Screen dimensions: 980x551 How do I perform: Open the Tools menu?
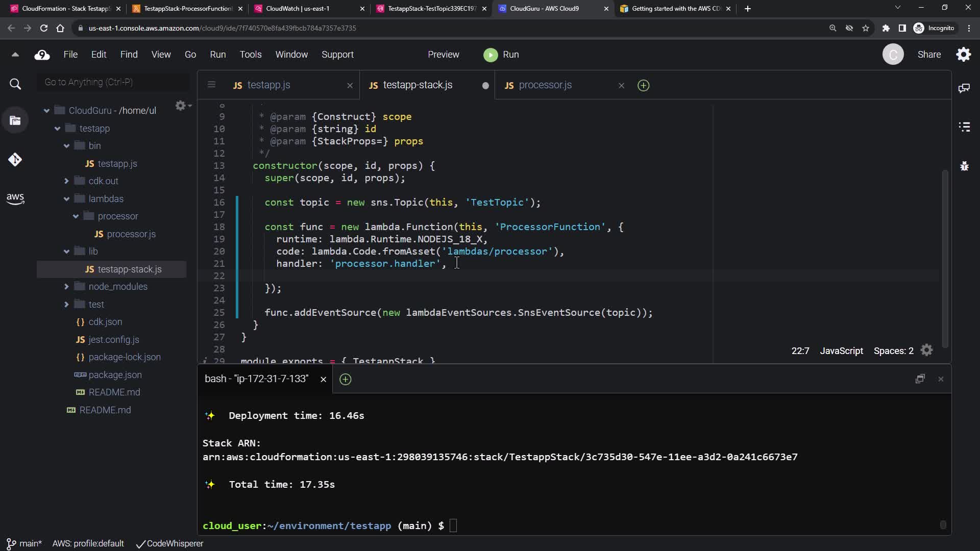(250, 55)
